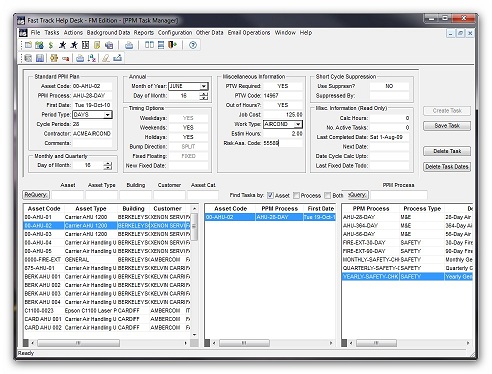Image resolution: width=492 pixels, height=374 pixels.
Task: Tick the Asset find-by checkbox
Action: pyautogui.click(x=270, y=195)
